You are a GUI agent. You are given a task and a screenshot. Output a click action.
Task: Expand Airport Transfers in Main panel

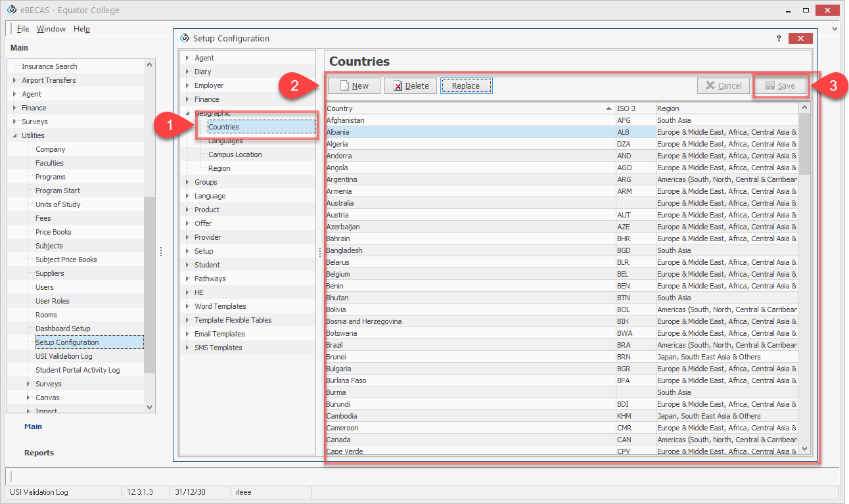14,81
